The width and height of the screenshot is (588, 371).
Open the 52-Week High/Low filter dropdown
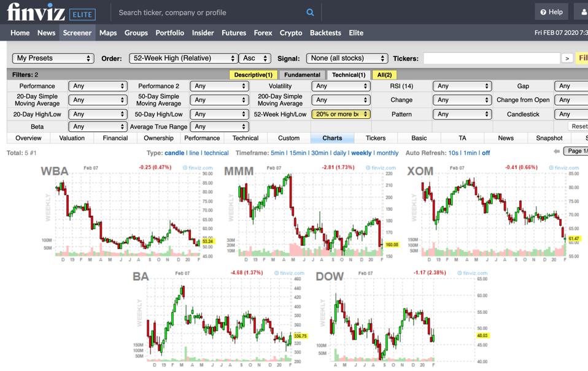[x=341, y=114]
